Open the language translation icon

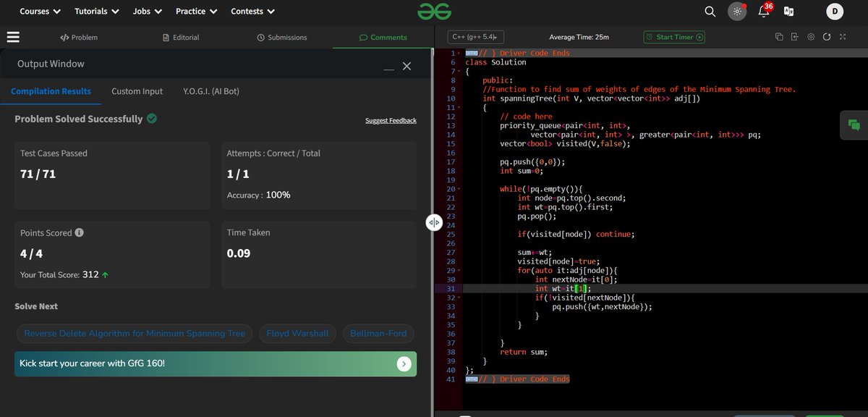click(788, 12)
